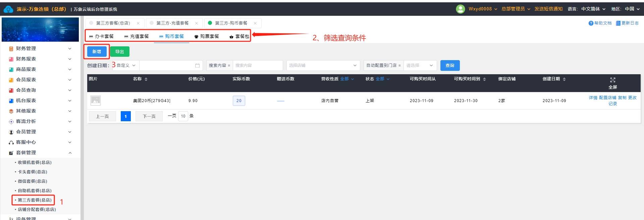Click the 其他报表 sidebar icon

(11, 111)
